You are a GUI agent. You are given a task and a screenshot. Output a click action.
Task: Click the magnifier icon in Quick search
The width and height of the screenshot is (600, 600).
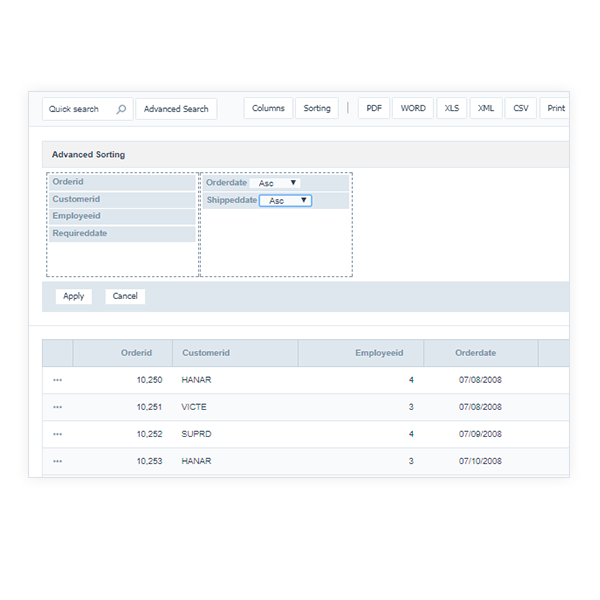point(121,109)
